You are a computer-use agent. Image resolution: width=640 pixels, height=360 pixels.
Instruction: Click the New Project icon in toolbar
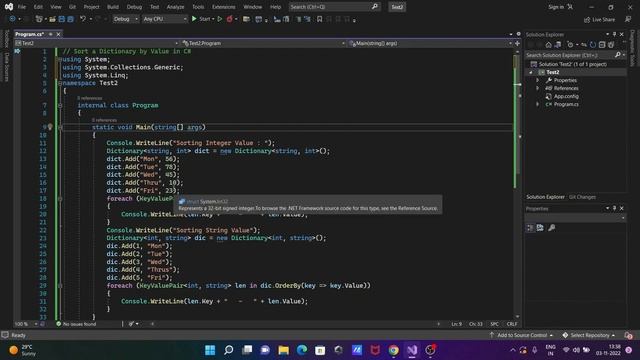click(39, 19)
